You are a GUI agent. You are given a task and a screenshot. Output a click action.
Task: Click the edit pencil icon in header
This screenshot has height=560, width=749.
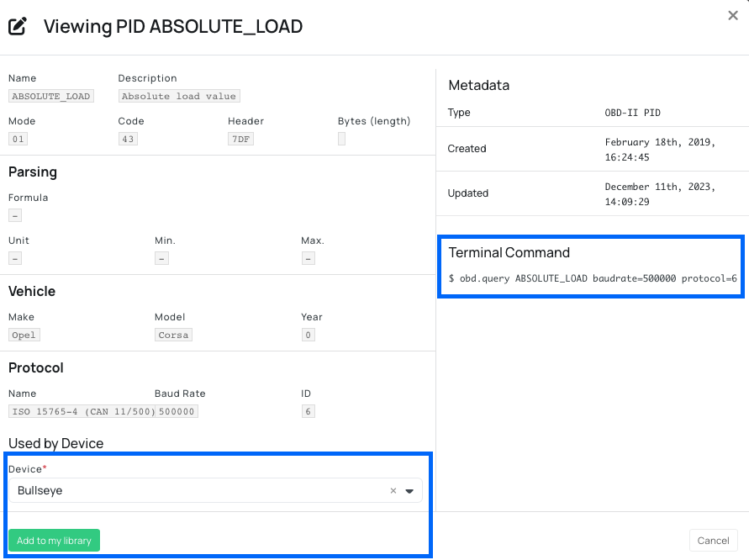point(18,26)
